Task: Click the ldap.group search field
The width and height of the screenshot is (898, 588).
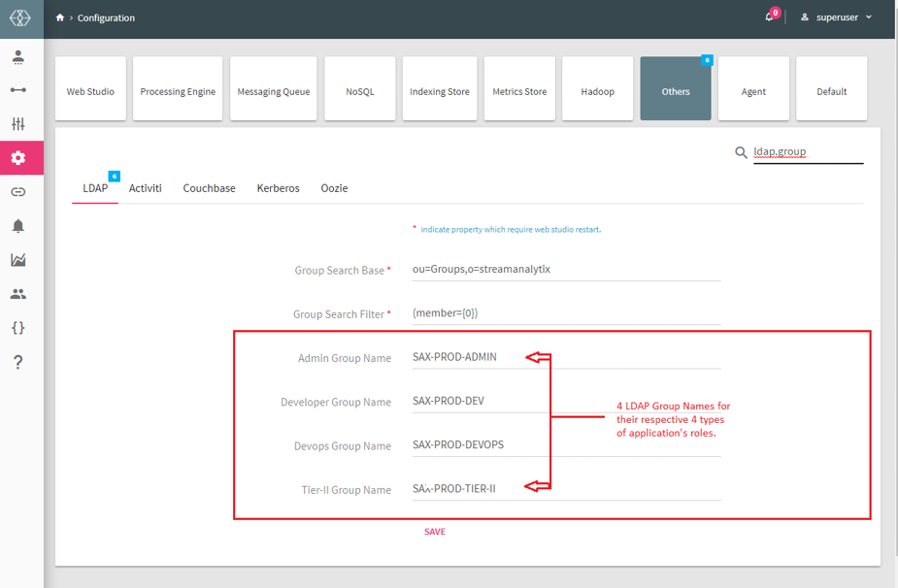Action: [808, 151]
